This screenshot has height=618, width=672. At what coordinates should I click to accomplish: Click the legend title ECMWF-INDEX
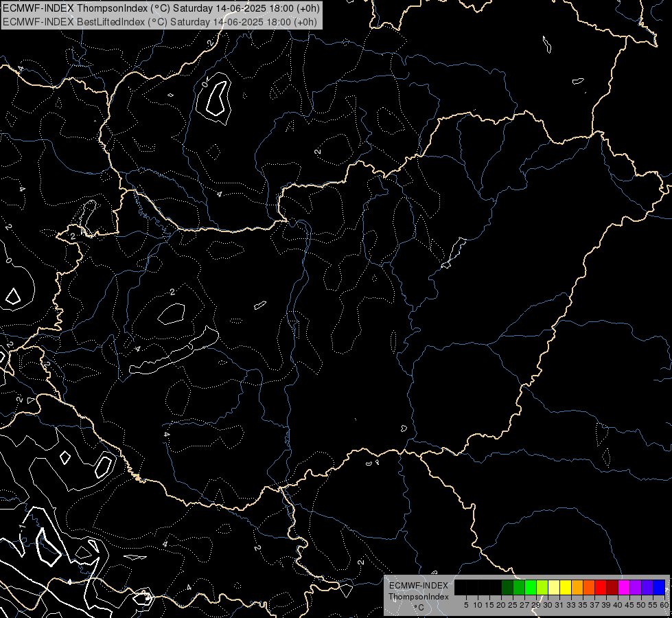[419, 586]
